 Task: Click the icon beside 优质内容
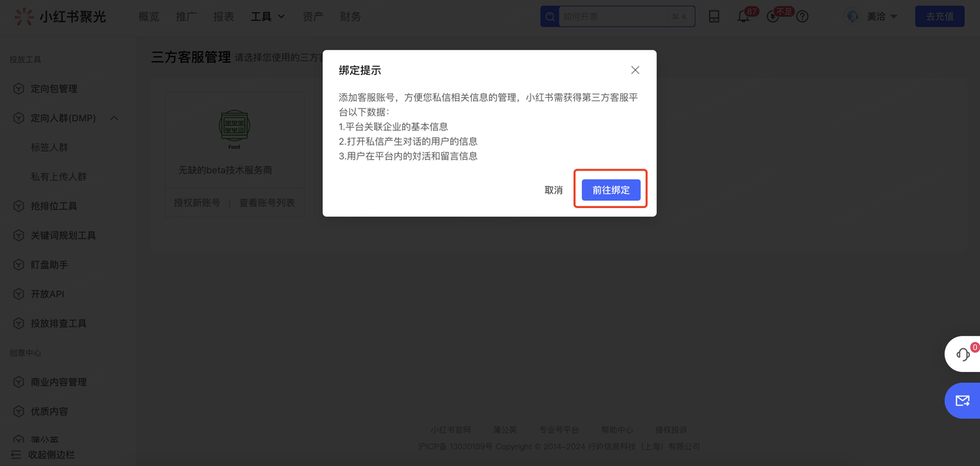coord(18,411)
